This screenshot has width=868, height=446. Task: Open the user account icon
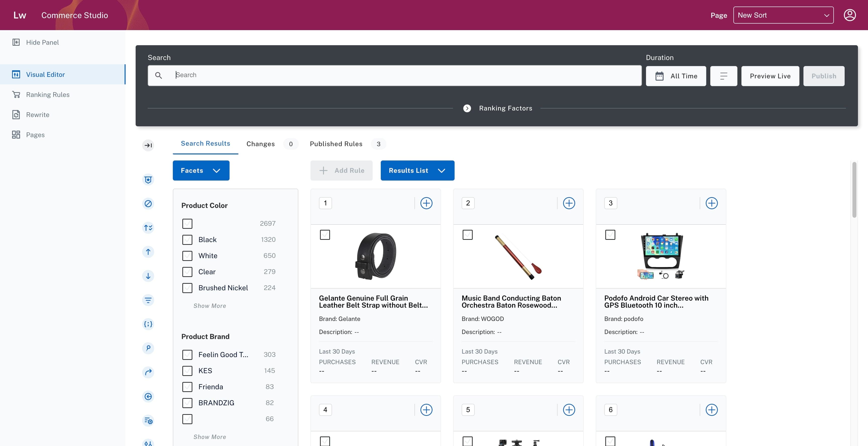click(849, 15)
